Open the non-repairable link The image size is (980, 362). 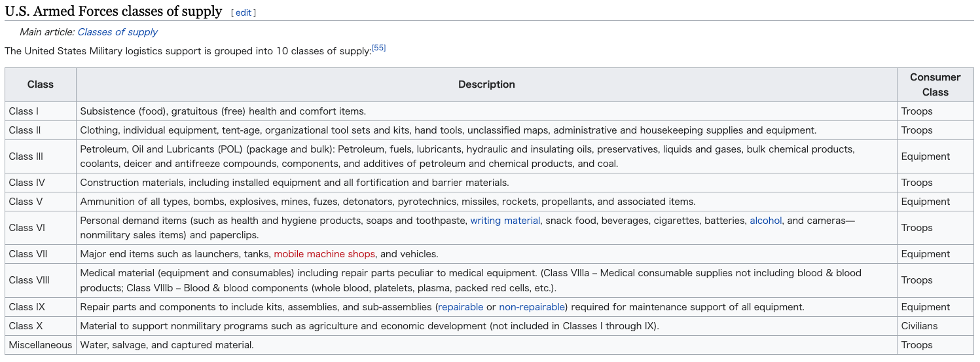532,307
